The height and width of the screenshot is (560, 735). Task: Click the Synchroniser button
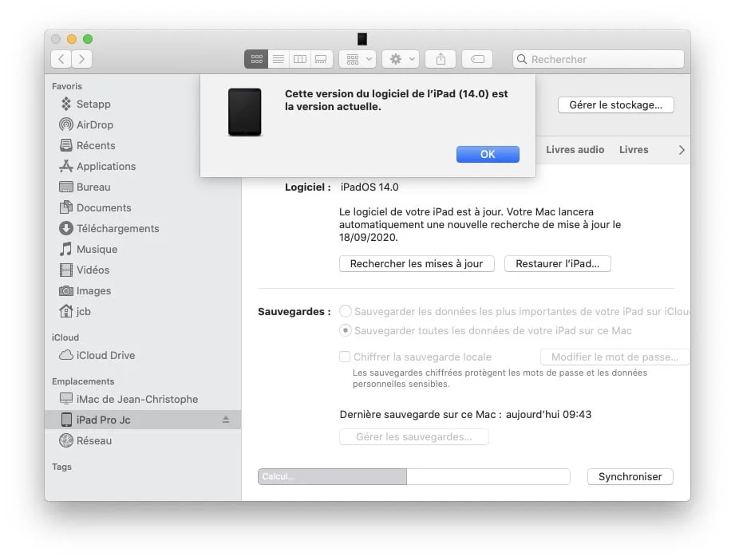point(630,476)
